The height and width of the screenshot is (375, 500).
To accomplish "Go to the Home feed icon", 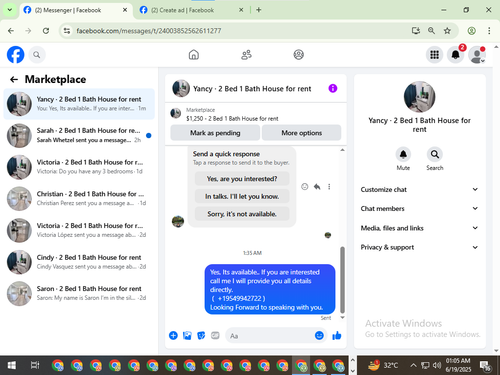I will pyautogui.click(x=194, y=55).
